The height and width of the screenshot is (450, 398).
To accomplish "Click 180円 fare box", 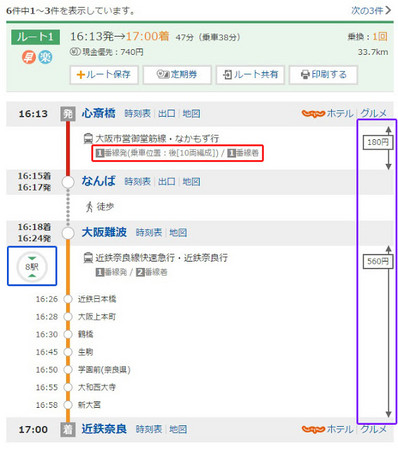I will pos(378,142).
